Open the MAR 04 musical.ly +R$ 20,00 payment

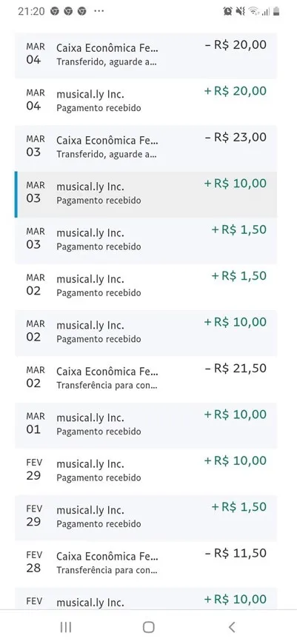coord(146,101)
